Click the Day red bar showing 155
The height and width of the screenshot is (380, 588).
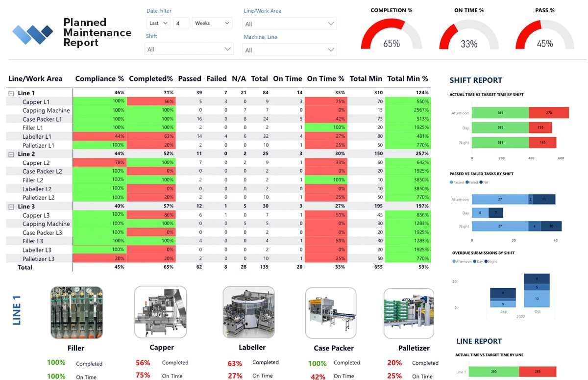[x=540, y=127]
